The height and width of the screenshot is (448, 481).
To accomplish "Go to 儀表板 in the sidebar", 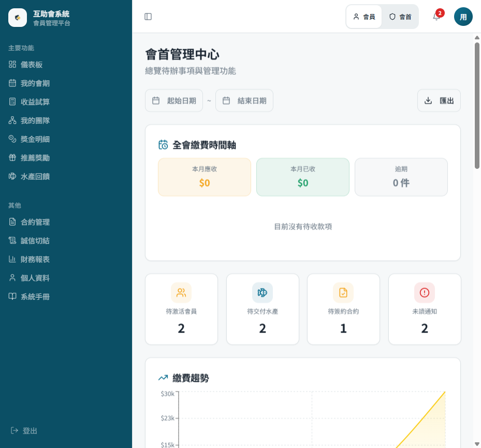I will (66, 64).
